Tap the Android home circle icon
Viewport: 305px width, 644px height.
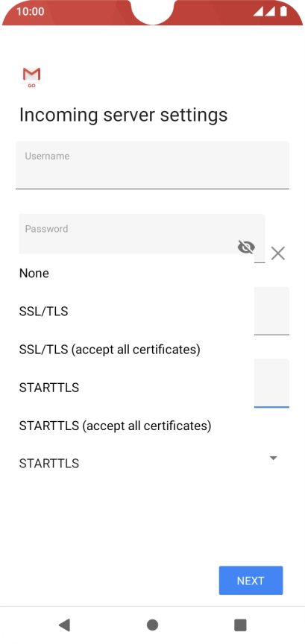coord(152,625)
